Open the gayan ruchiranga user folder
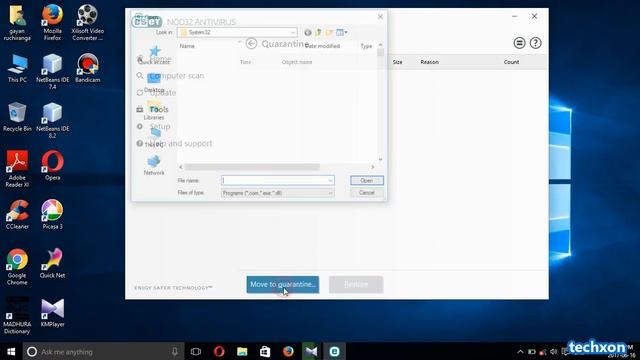Image resolution: width=640 pixels, height=360 pixels. 17,22
